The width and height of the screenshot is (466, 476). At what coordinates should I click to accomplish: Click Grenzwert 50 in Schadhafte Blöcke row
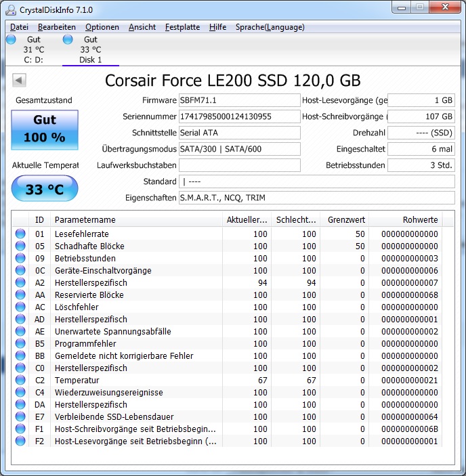(x=360, y=246)
